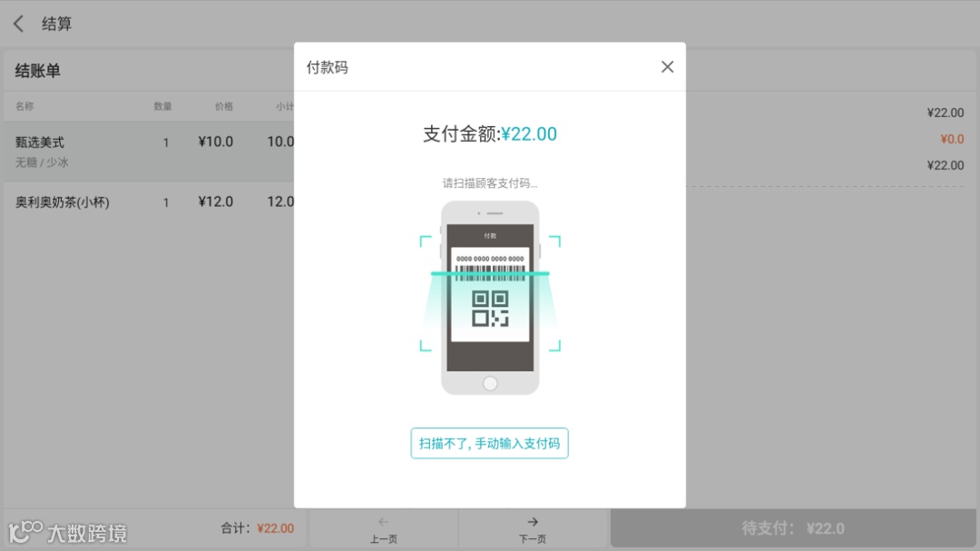
Task: Close the 付款码 dialog
Action: [667, 67]
